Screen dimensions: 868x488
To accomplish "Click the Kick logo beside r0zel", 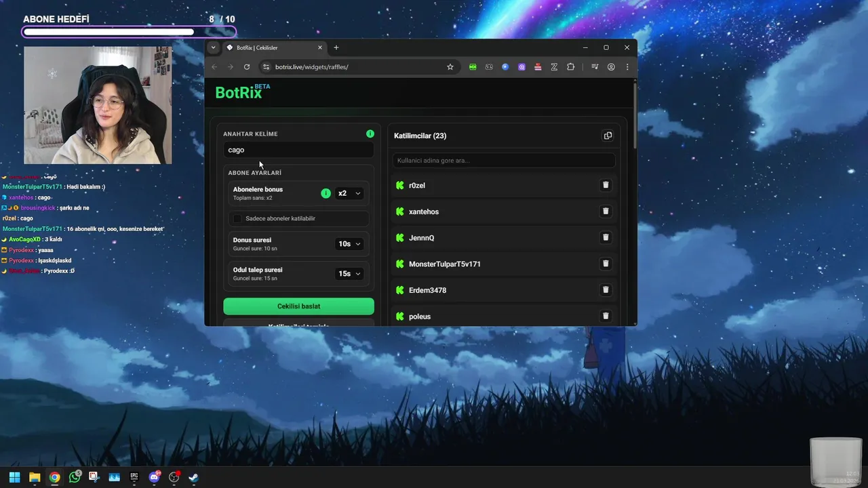I will (x=400, y=185).
